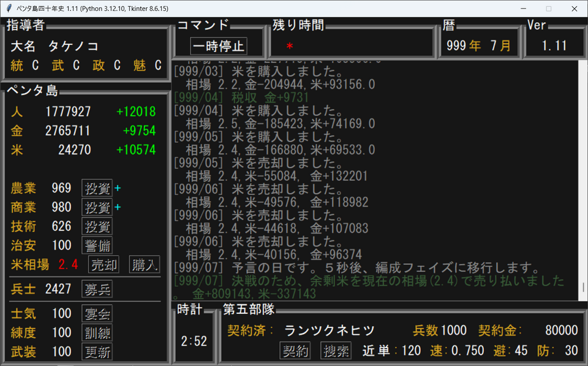The image size is (588, 366).
Task: Click 更新 to upgrade 武装
Action: click(97, 352)
